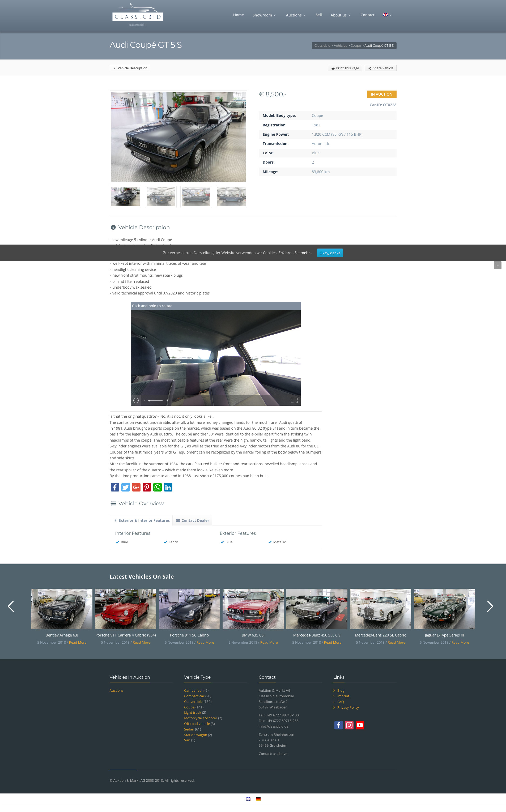
Task: Select the first front-view car thumbnail
Action: point(125,197)
